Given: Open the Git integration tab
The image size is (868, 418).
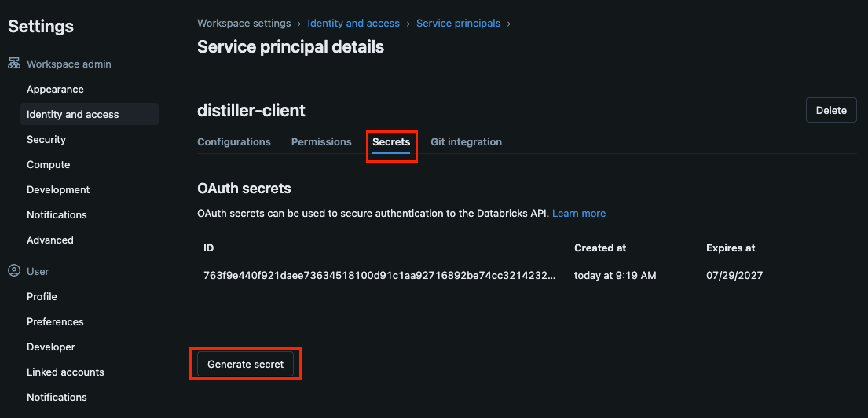Looking at the screenshot, I should pos(466,142).
